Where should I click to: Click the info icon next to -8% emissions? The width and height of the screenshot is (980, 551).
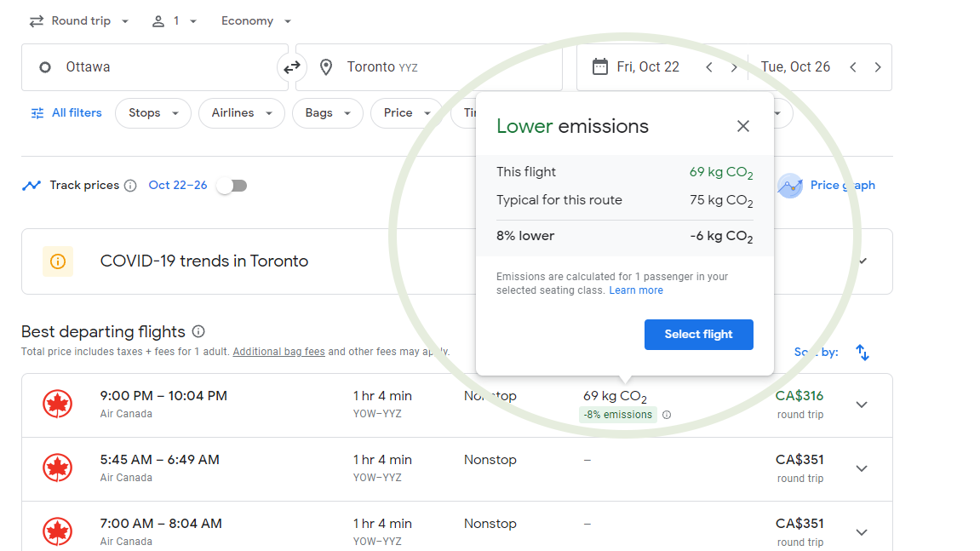667,416
